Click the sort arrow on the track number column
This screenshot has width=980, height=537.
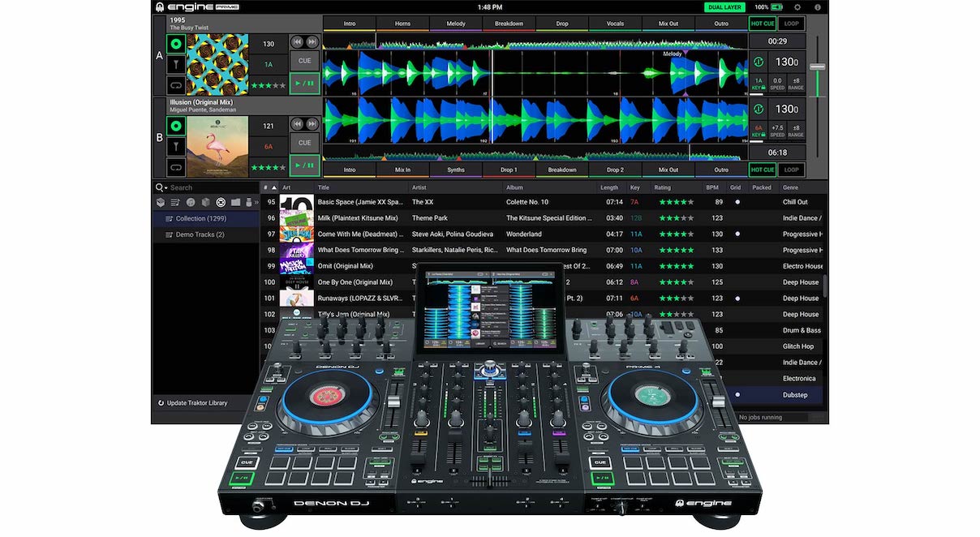pyautogui.click(x=273, y=187)
